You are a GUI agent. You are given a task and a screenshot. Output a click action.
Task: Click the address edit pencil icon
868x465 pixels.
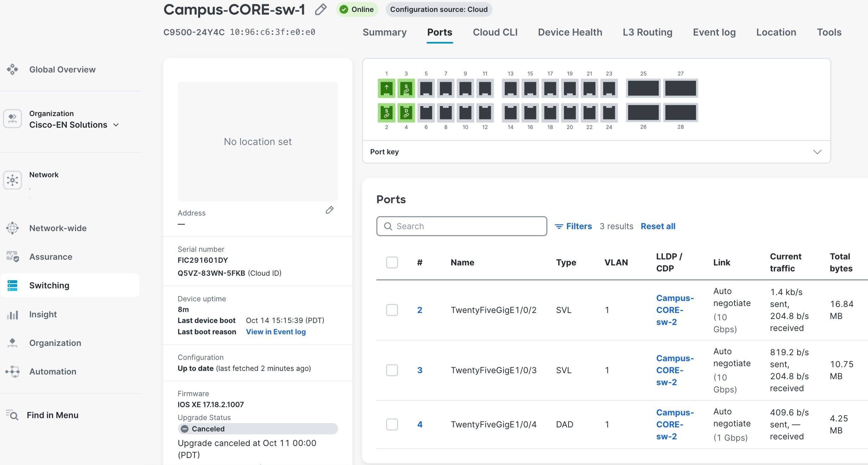[329, 210]
